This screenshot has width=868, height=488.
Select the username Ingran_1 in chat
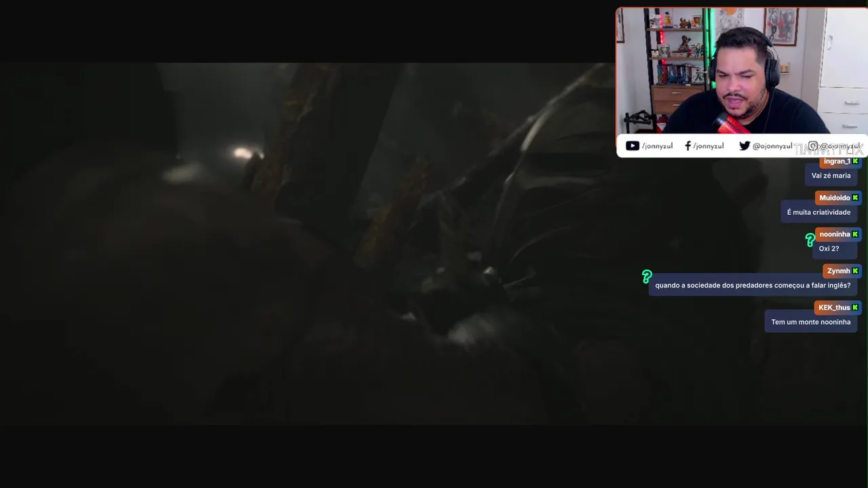click(837, 161)
